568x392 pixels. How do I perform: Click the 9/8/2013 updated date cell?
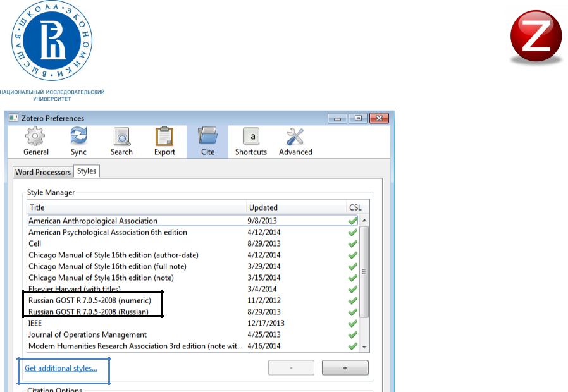pos(262,221)
